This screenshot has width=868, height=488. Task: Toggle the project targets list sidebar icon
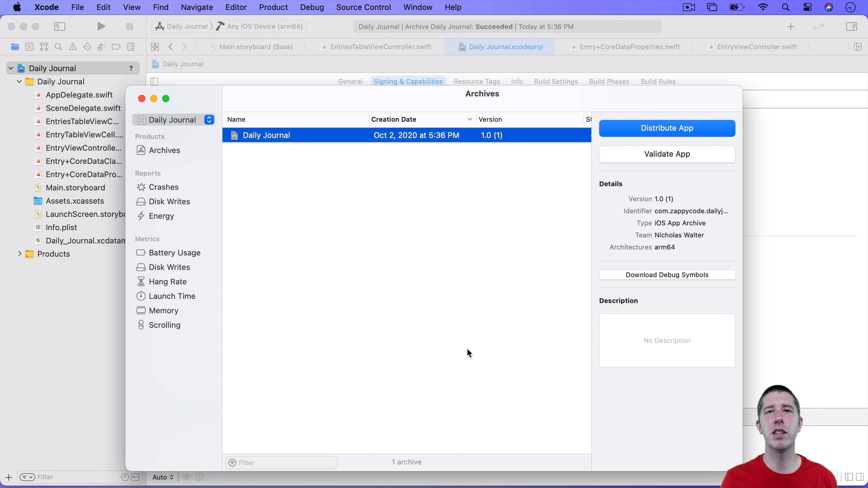click(154, 81)
